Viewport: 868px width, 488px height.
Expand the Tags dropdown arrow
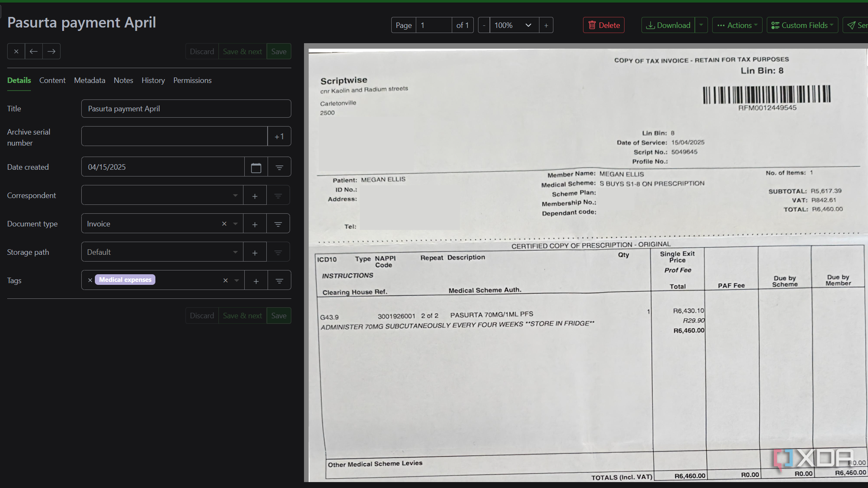tap(237, 280)
